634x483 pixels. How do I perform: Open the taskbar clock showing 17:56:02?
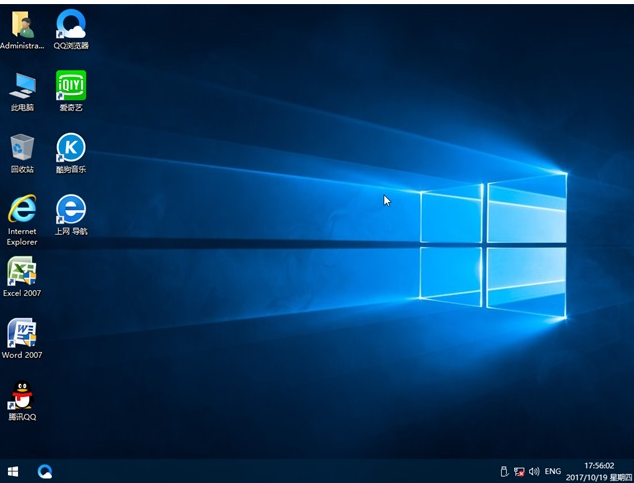(x=598, y=465)
